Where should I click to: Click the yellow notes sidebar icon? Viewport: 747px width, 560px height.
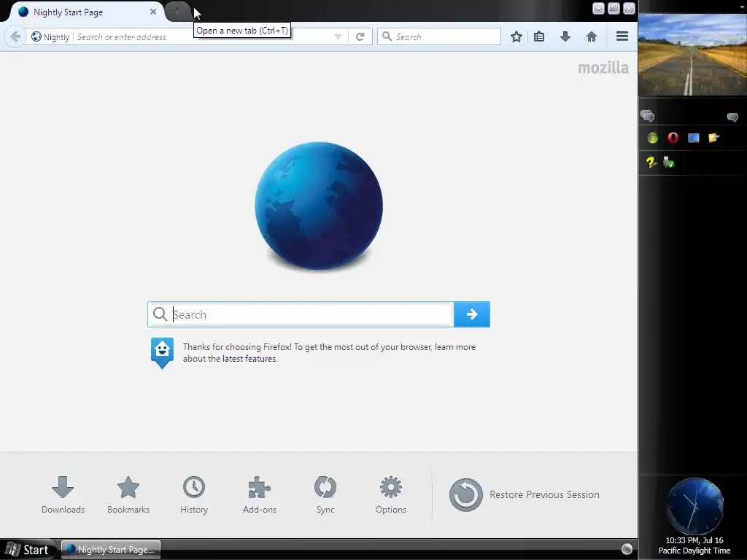click(713, 138)
